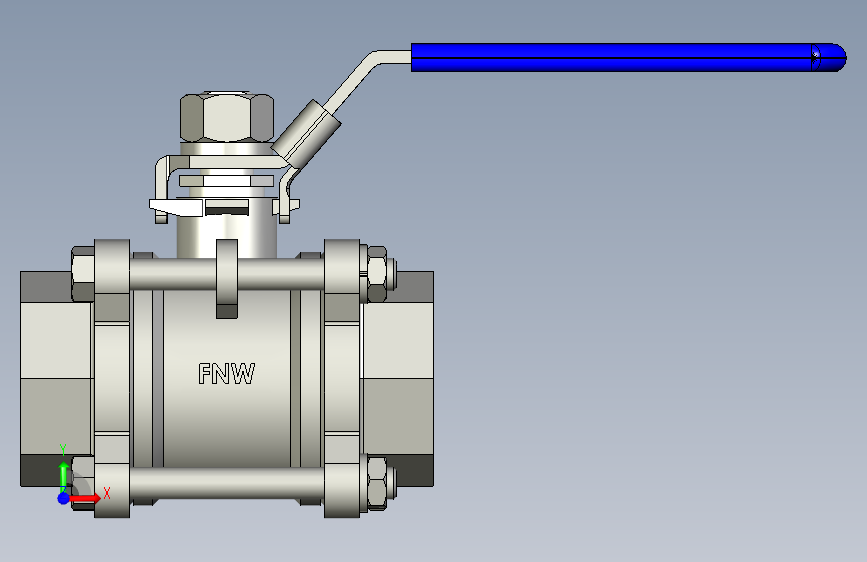Pick the blue handle grip sleeve
This screenshot has width=867, height=562.
coord(628,58)
